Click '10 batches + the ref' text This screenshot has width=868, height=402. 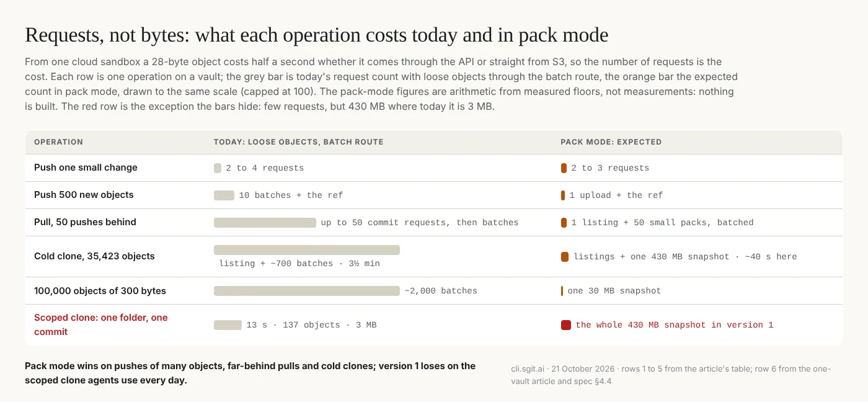coord(291,195)
